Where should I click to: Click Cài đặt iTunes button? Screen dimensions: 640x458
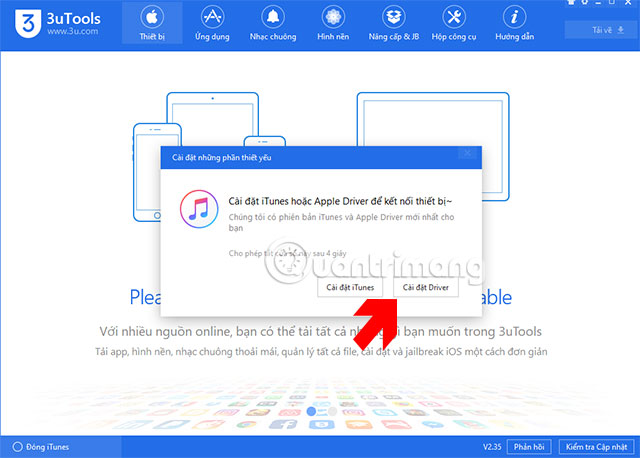[350, 287]
